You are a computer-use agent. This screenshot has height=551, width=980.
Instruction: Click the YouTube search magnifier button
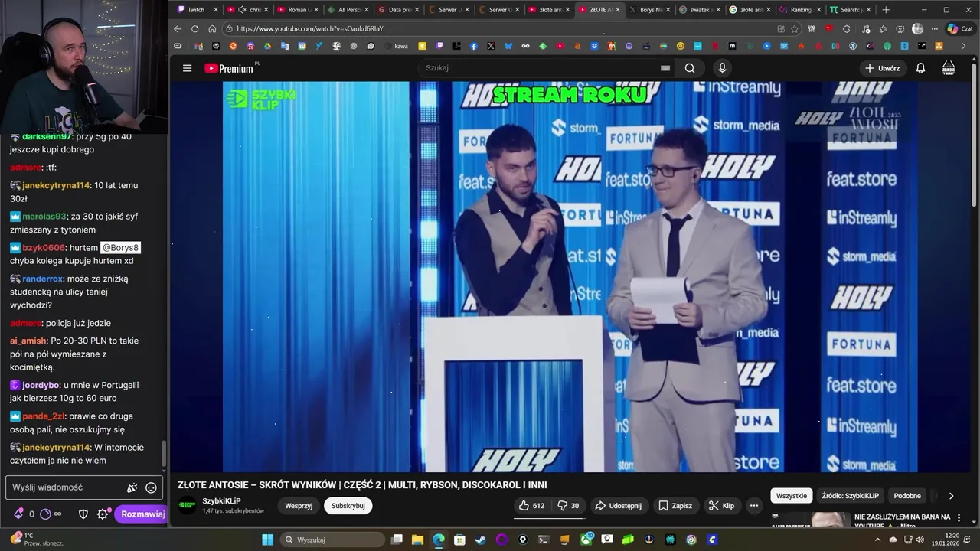(x=690, y=68)
